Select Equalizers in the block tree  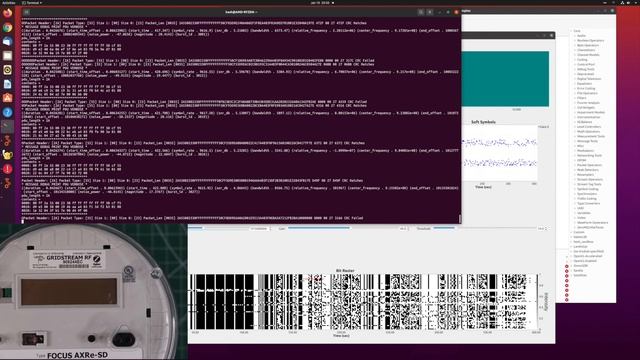point(584,84)
